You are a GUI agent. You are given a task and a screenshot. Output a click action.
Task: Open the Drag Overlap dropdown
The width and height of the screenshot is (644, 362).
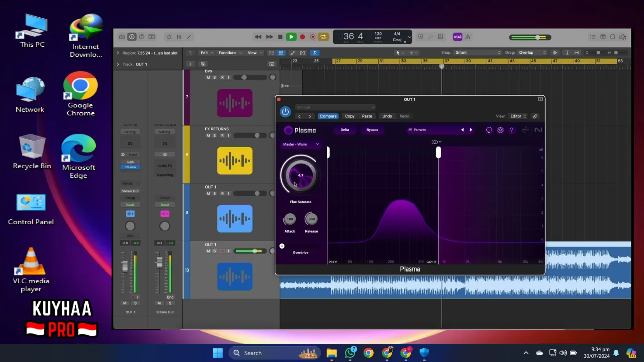[532, 53]
